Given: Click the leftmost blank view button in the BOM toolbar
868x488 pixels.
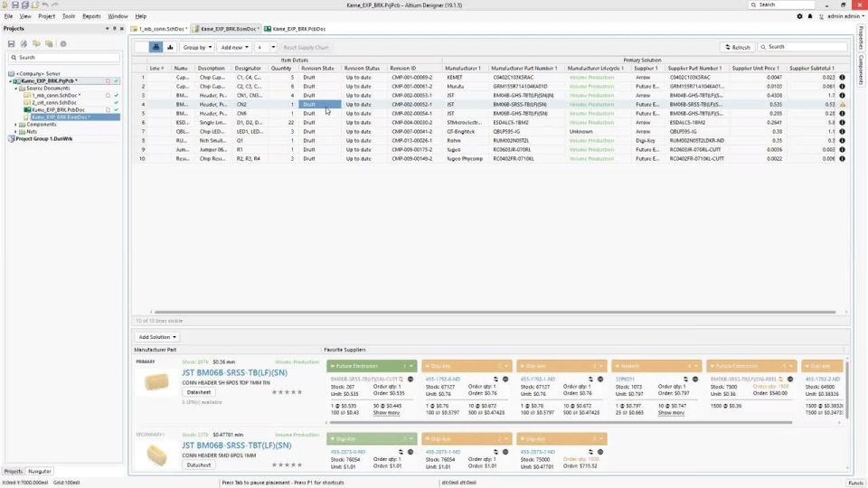Looking at the screenshot, I should (142, 48).
